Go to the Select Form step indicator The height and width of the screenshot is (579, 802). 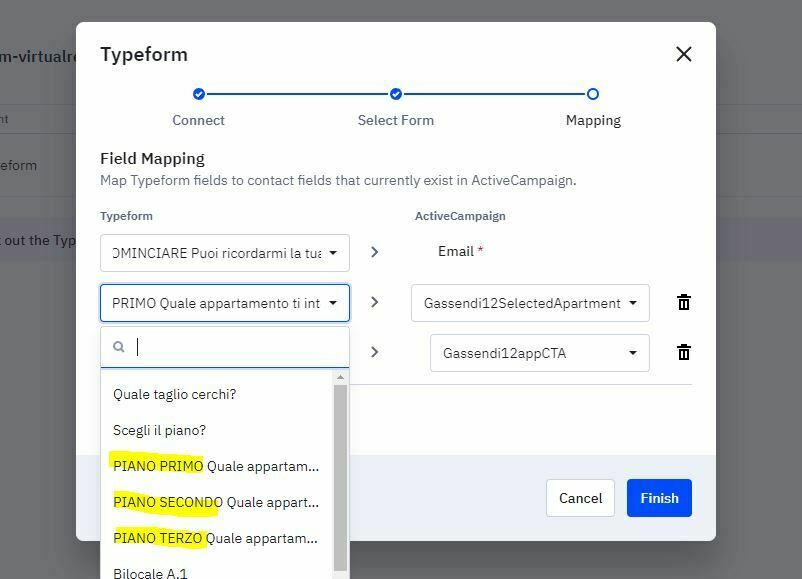[395, 94]
